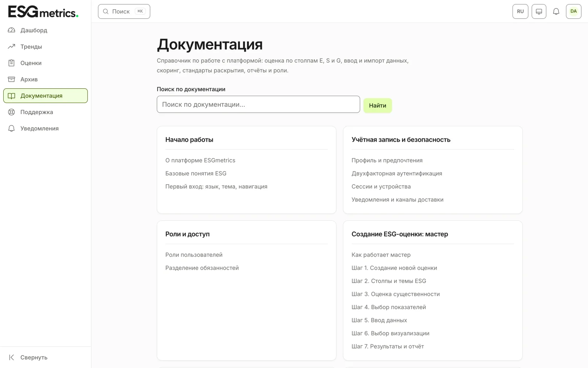Focus the documentation search field
588x368 pixels.
(x=258, y=104)
